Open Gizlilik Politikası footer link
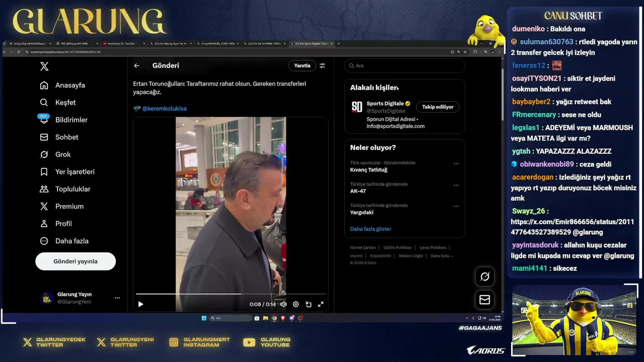644x362 pixels. pos(397,248)
